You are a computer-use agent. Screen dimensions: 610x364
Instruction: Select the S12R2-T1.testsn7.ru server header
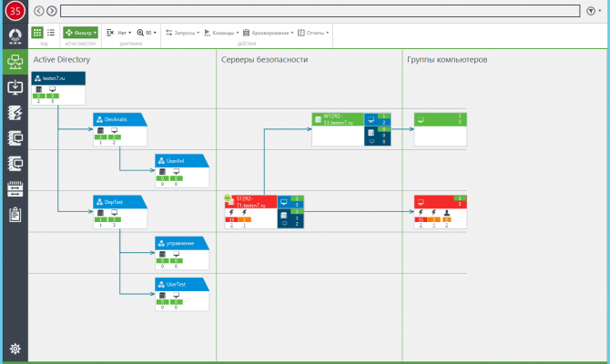point(251,202)
